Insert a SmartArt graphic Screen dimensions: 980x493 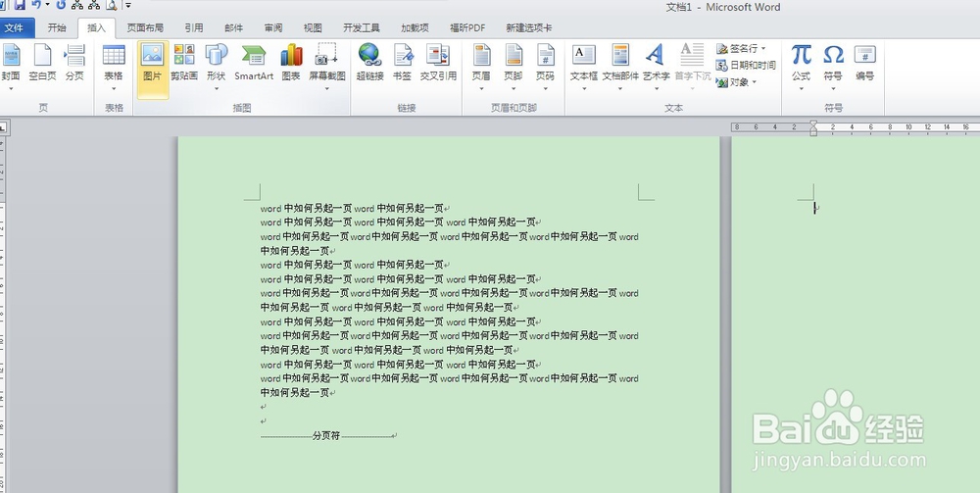(254, 63)
